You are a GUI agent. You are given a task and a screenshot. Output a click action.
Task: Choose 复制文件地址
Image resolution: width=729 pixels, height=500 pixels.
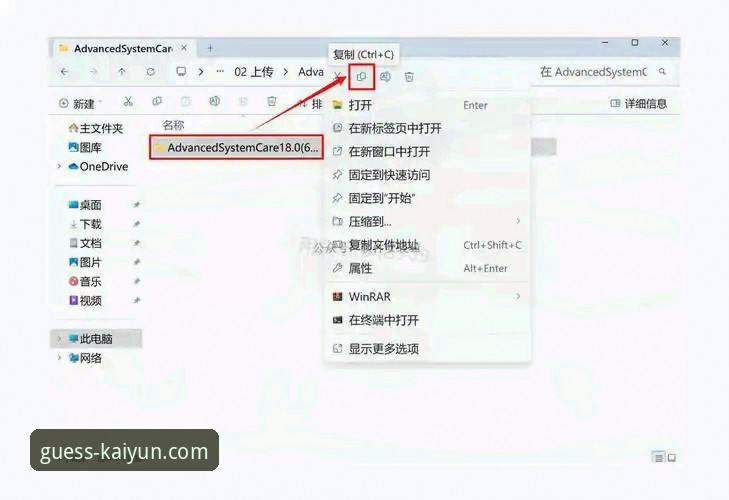(x=427, y=245)
